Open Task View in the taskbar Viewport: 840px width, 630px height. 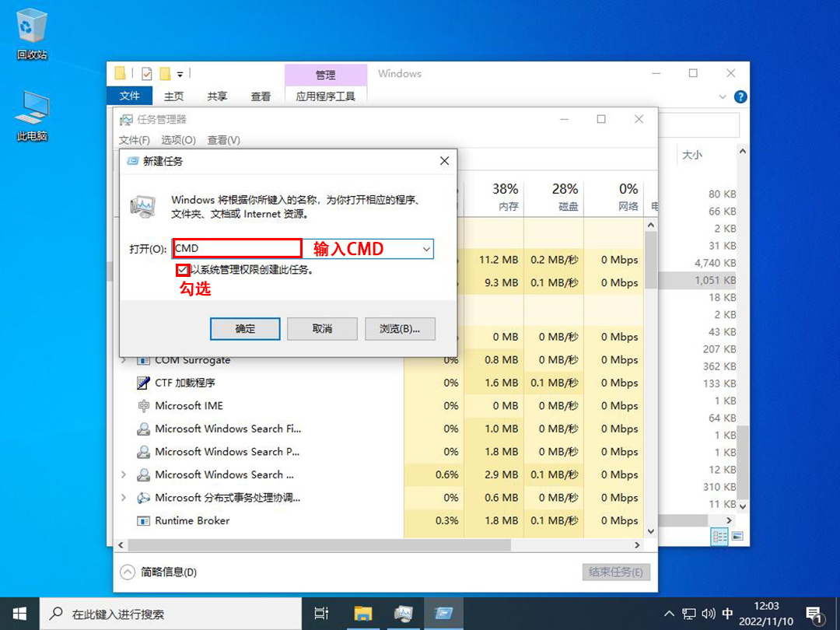321,614
